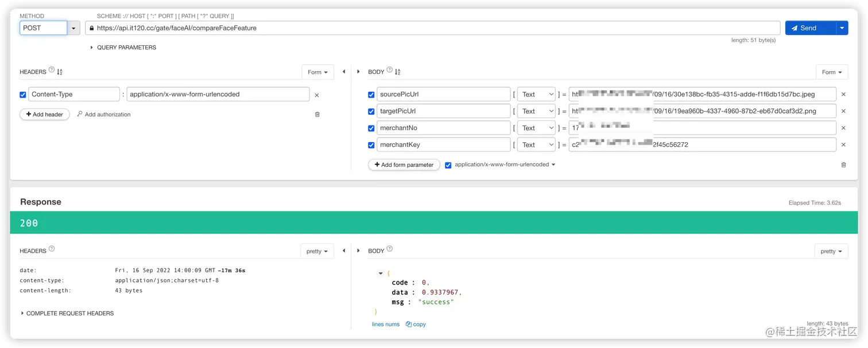Toggle the application/x-www-form-urlencoded checkbox

[x=448, y=165]
